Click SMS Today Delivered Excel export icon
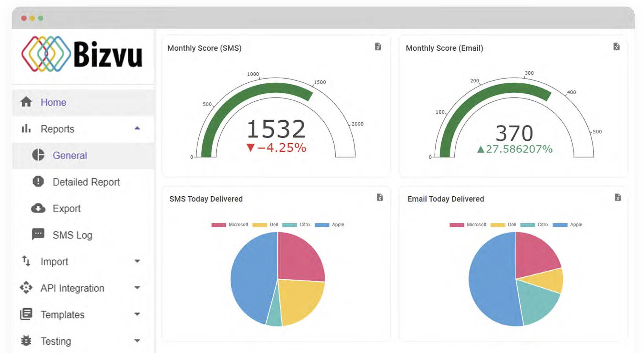This screenshot has width=644, height=353. pos(380,198)
